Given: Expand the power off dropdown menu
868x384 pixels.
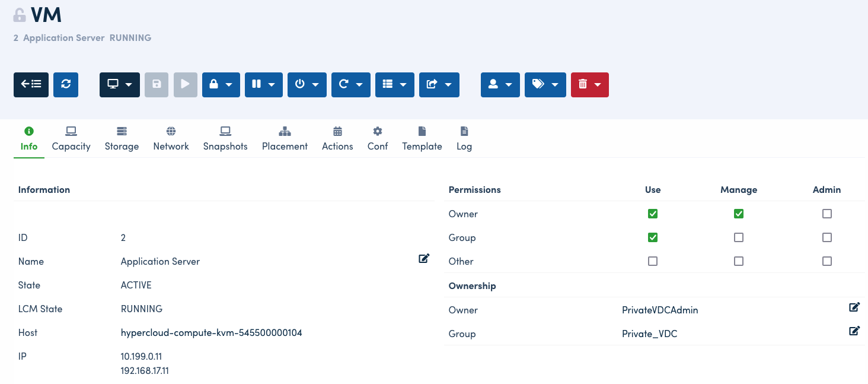Looking at the screenshot, I should pyautogui.click(x=307, y=85).
